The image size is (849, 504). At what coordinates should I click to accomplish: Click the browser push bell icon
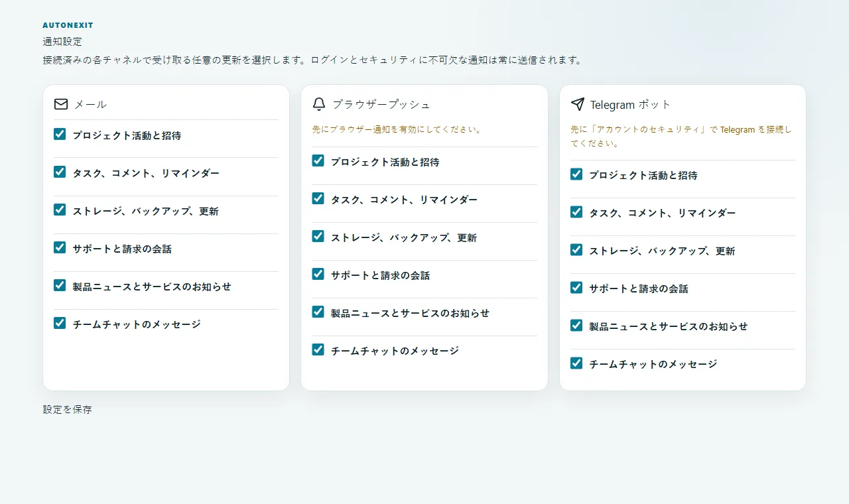point(319,104)
